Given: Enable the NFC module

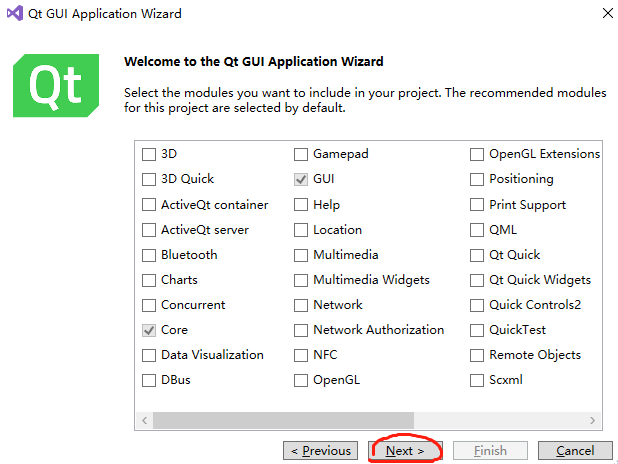Looking at the screenshot, I should pos(301,355).
